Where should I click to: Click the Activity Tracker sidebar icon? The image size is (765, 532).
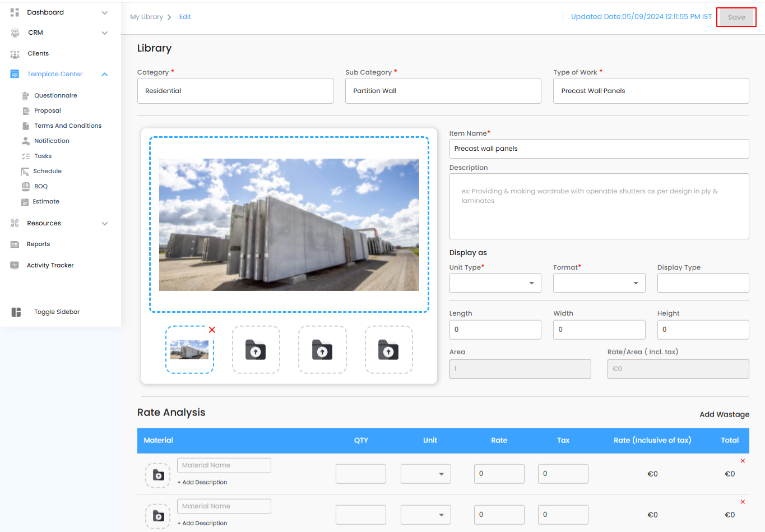[x=15, y=266]
